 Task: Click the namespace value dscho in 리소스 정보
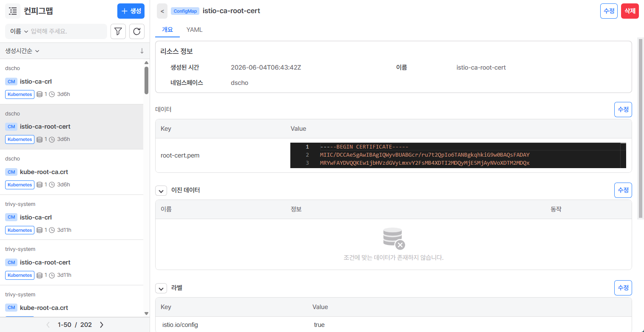(x=239, y=83)
